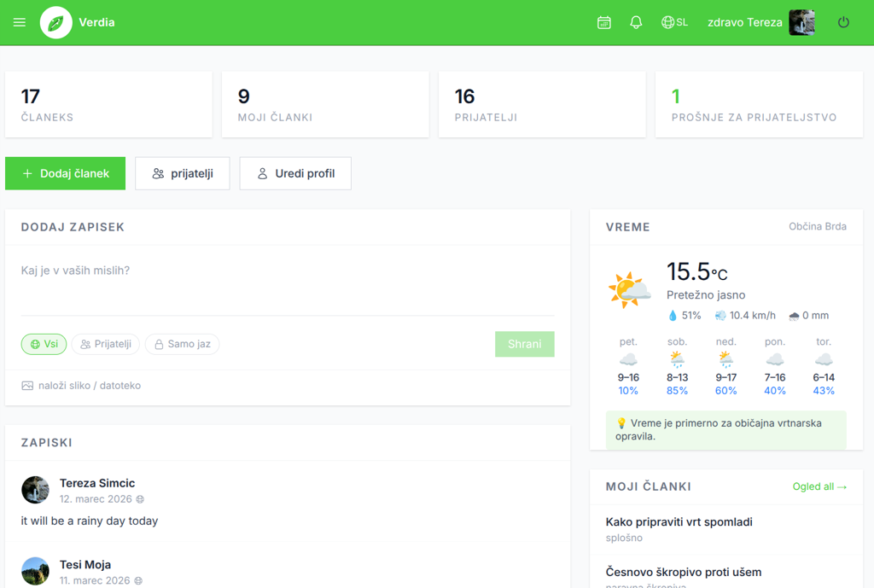
Task: Open article Kako pripraviti vrt spomladi
Action: (679, 521)
